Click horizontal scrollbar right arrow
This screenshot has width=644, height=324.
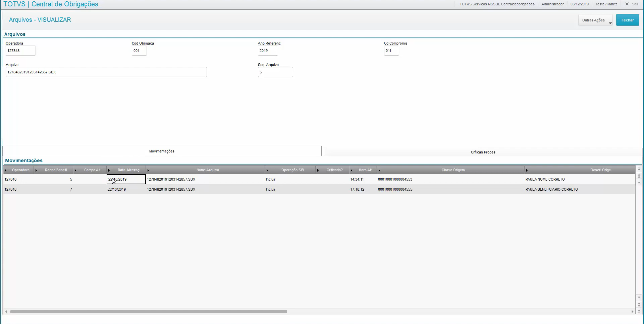pos(633,312)
